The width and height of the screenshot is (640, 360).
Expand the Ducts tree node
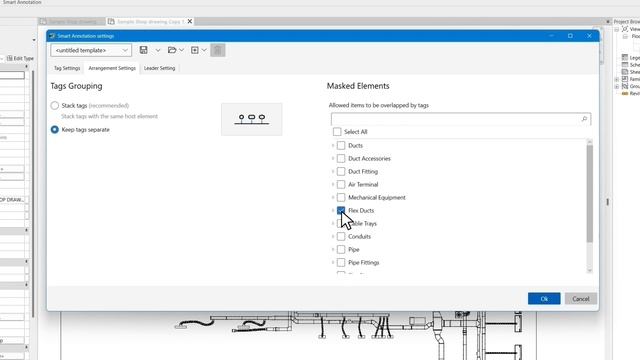coord(333,145)
